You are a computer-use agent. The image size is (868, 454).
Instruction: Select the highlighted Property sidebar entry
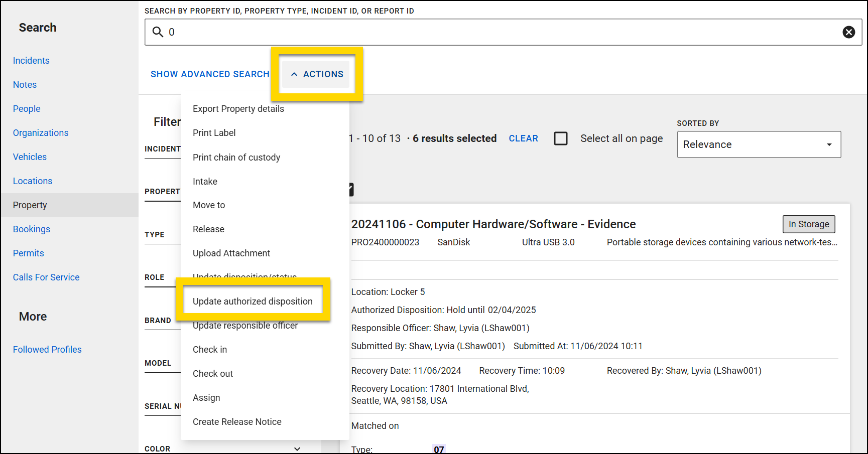coord(30,205)
